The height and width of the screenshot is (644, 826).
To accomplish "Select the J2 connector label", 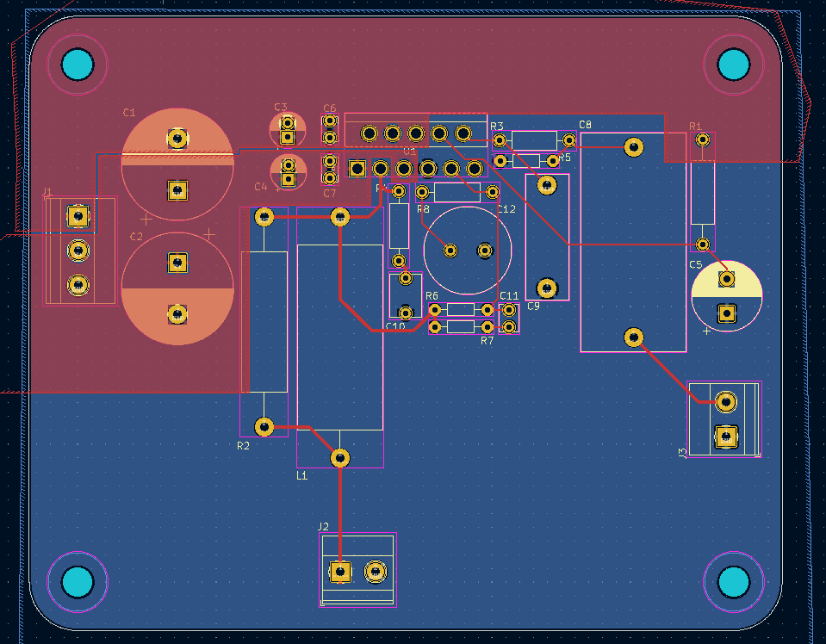I will (x=323, y=527).
